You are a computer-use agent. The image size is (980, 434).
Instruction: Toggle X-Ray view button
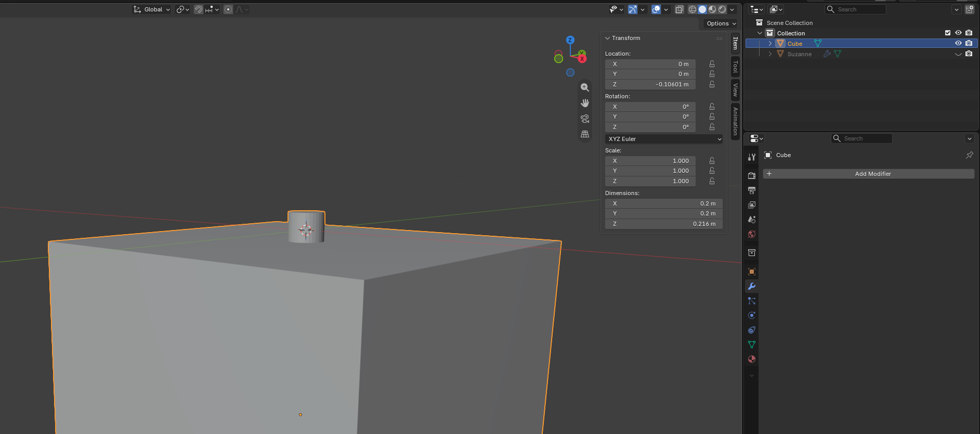click(680, 9)
